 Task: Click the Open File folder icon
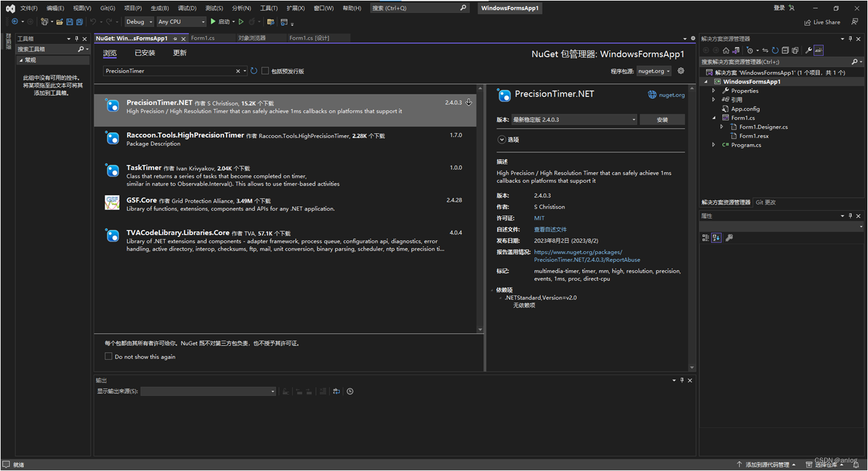point(60,22)
